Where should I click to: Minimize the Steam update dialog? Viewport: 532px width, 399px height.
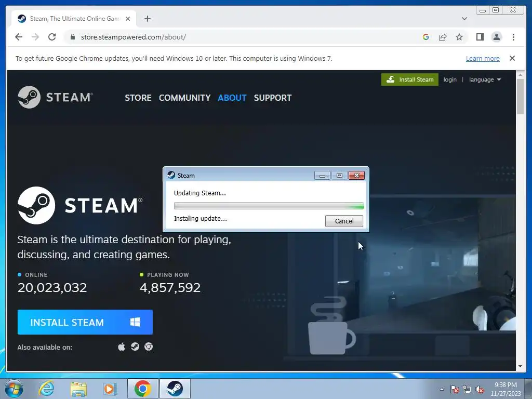(x=322, y=176)
